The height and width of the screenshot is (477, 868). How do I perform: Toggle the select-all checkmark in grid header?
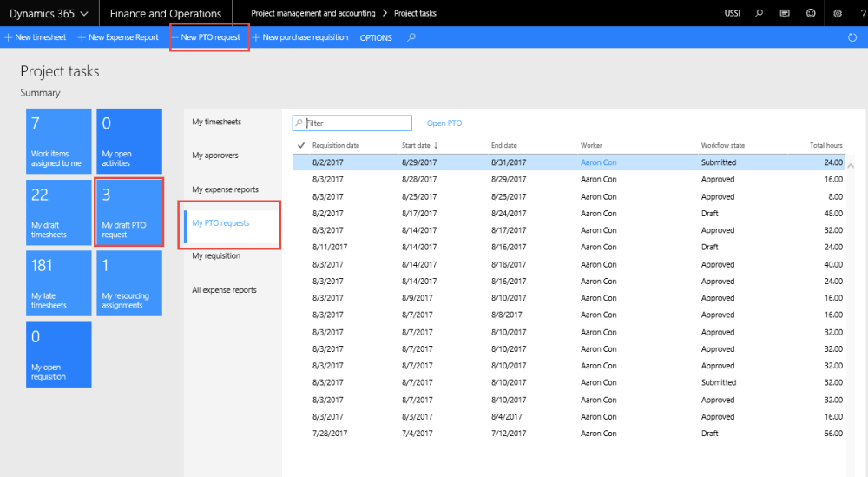coord(301,145)
